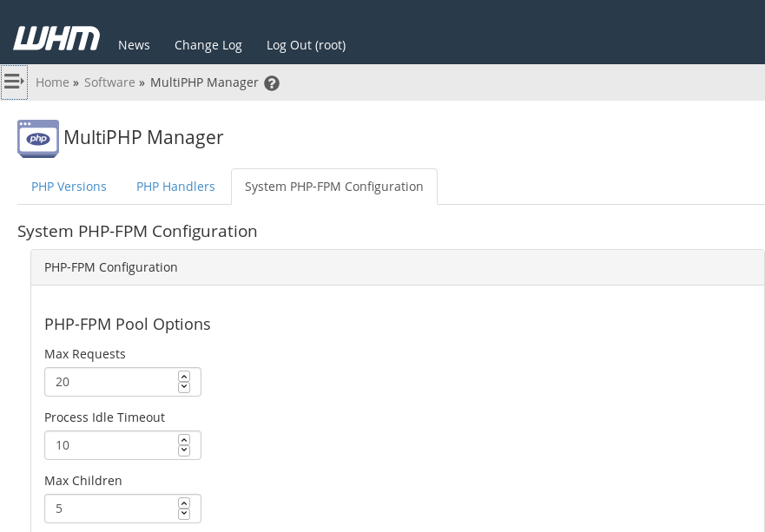Open the Change Log link
The width and height of the screenshot is (765, 532).
point(208,45)
